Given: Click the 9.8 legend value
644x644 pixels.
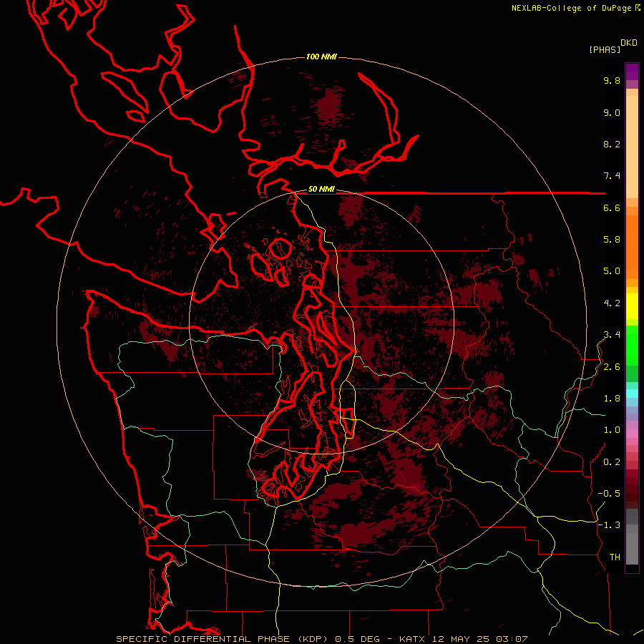Looking at the screenshot, I should coord(612,81).
